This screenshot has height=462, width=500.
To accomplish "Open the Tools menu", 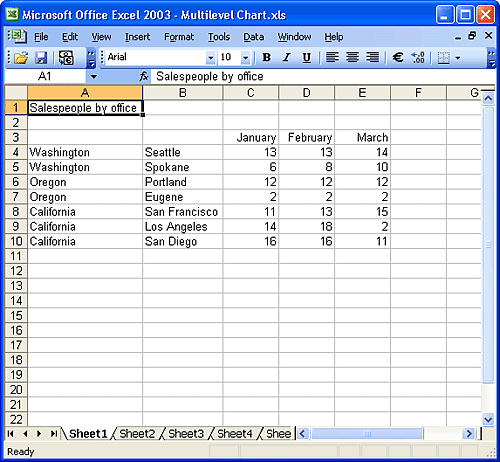I will pyautogui.click(x=219, y=37).
